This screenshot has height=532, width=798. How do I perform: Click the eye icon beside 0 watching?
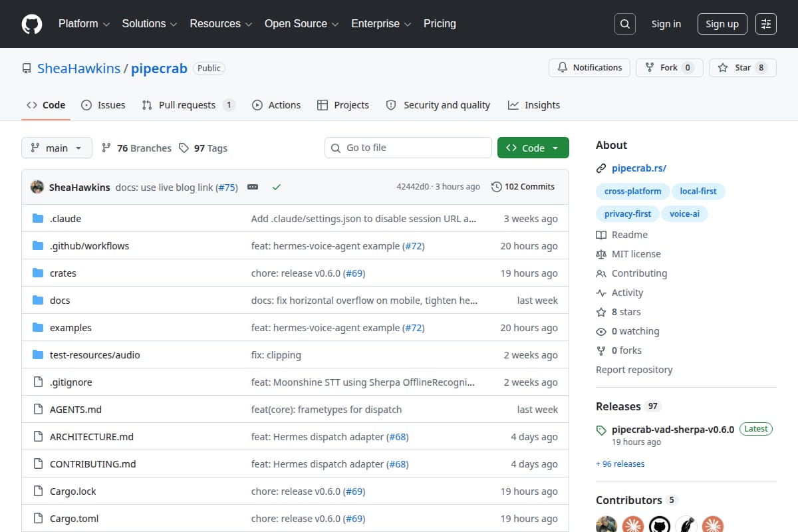601,331
